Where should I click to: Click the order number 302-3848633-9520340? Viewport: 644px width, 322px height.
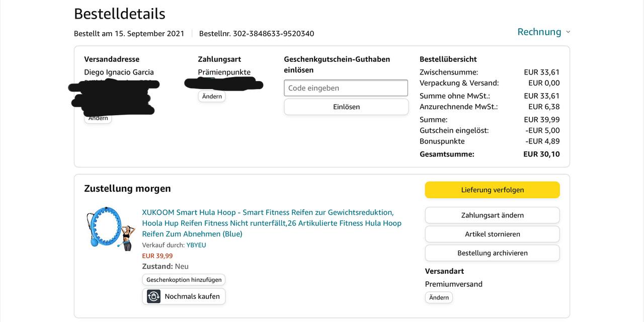pos(273,34)
